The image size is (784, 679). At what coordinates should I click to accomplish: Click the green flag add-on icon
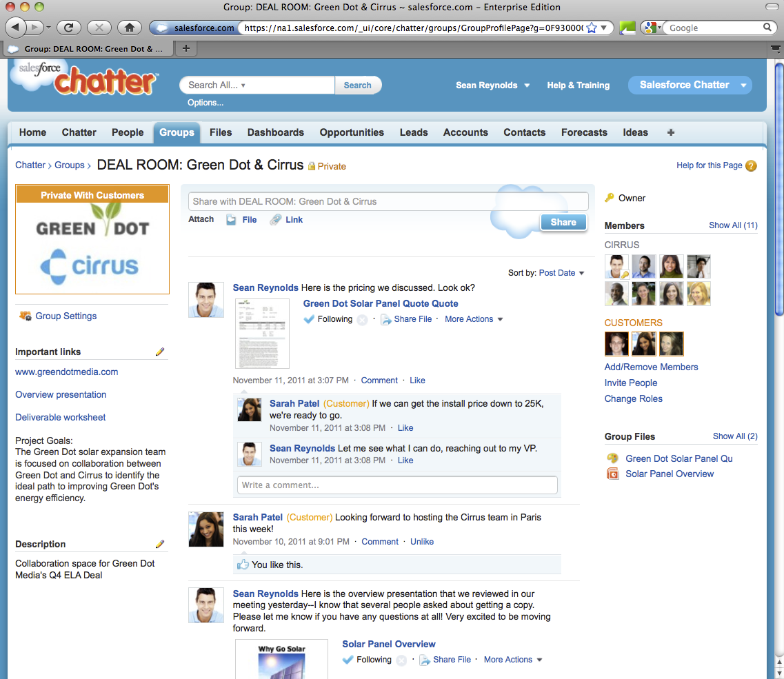coord(627,28)
